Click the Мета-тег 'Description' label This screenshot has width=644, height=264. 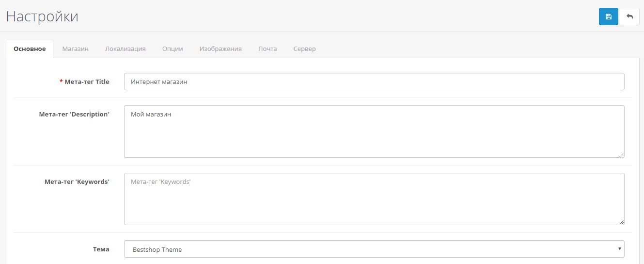(74, 115)
